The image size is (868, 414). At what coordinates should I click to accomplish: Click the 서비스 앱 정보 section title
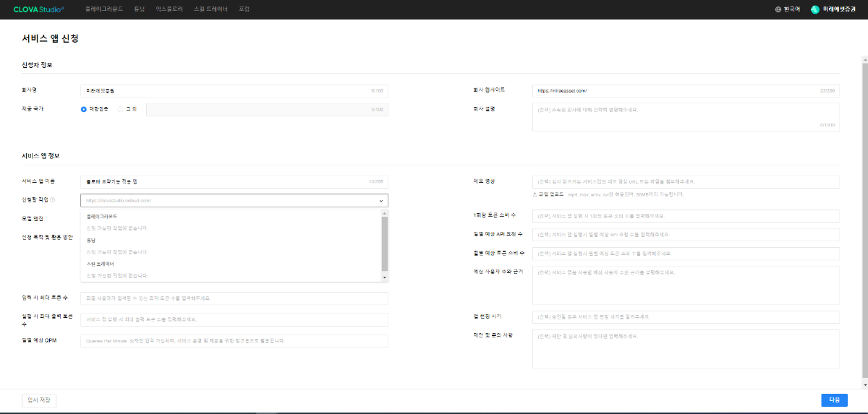click(x=41, y=156)
